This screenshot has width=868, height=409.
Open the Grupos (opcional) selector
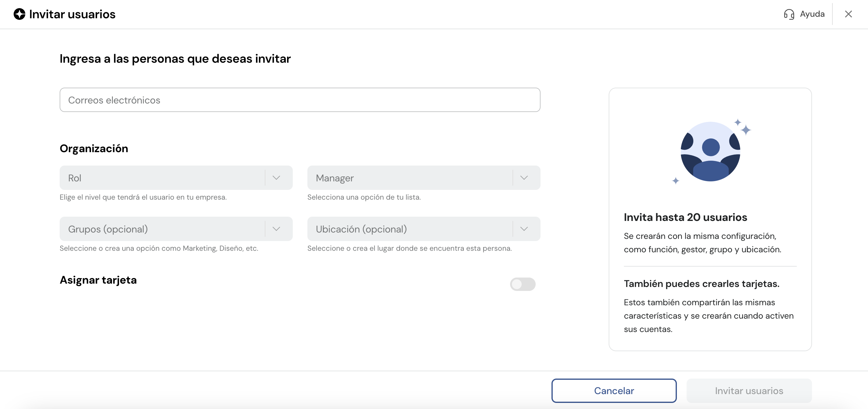[x=162, y=229]
